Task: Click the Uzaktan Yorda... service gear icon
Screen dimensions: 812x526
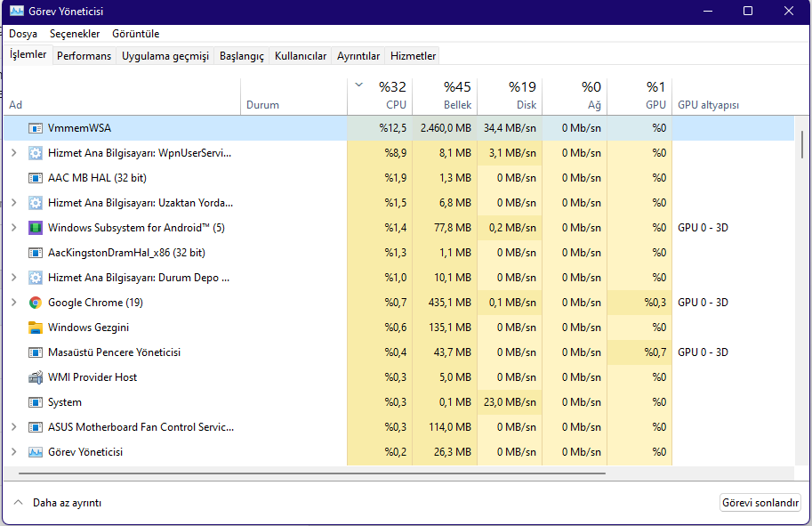Action: tap(36, 203)
